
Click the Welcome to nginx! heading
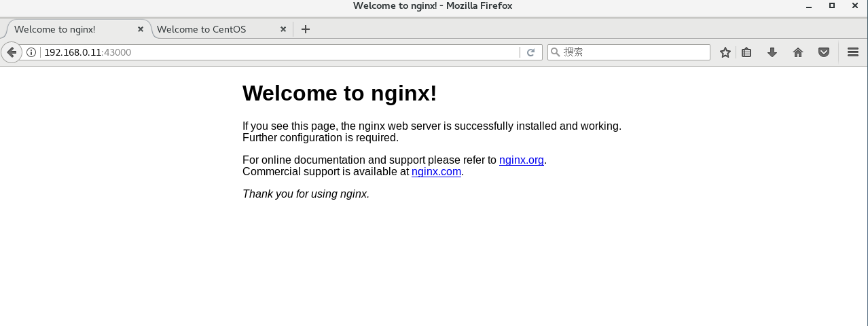[340, 93]
